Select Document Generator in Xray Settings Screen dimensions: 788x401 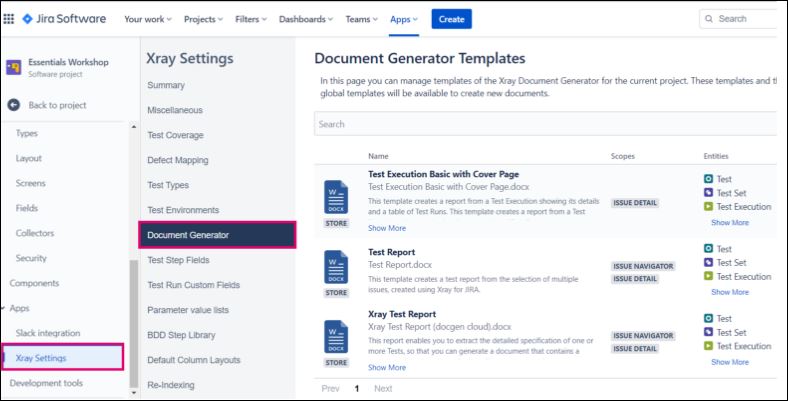(x=217, y=235)
